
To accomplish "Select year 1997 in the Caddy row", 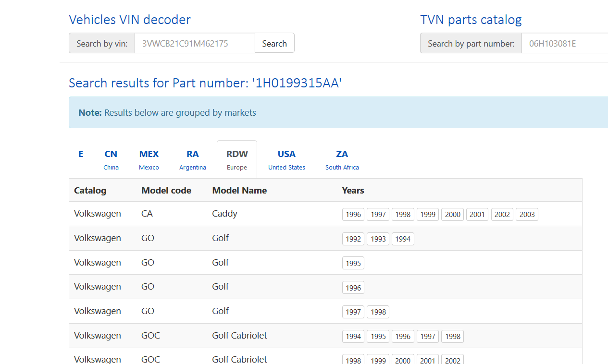I will pos(378,214).
